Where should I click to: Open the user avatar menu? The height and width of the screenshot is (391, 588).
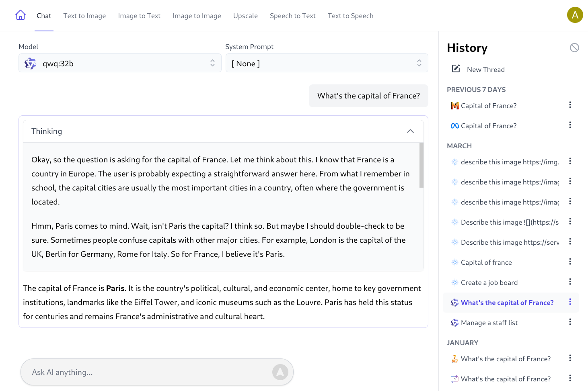[x=575, y=15]
